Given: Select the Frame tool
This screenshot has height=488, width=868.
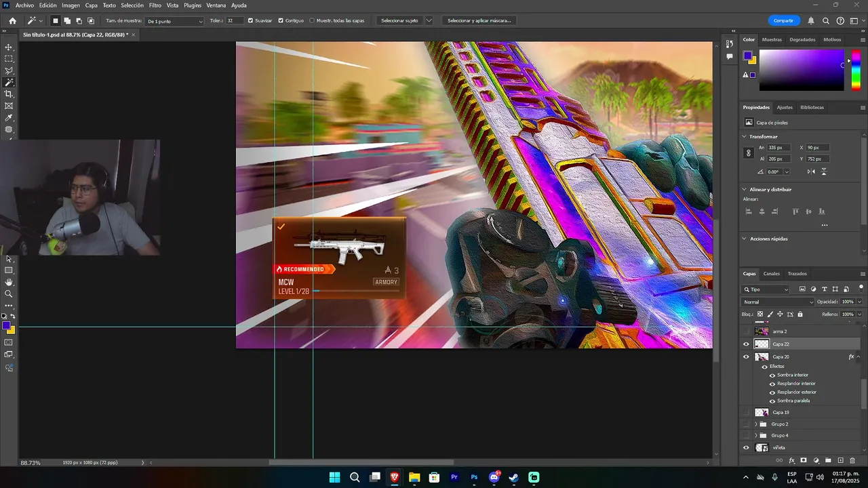Looking at the screenshot, I should click(x=9, y=106).
